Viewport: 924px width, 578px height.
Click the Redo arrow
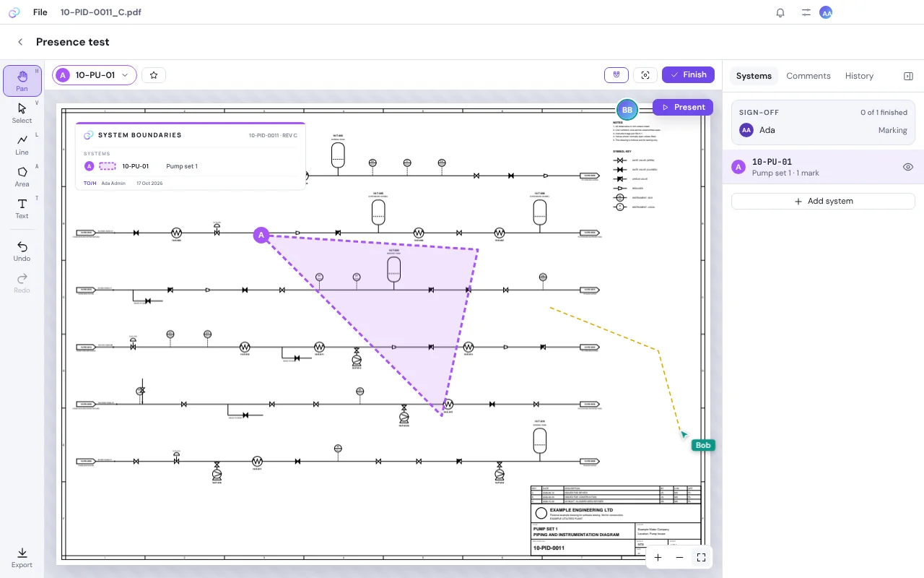22,283
